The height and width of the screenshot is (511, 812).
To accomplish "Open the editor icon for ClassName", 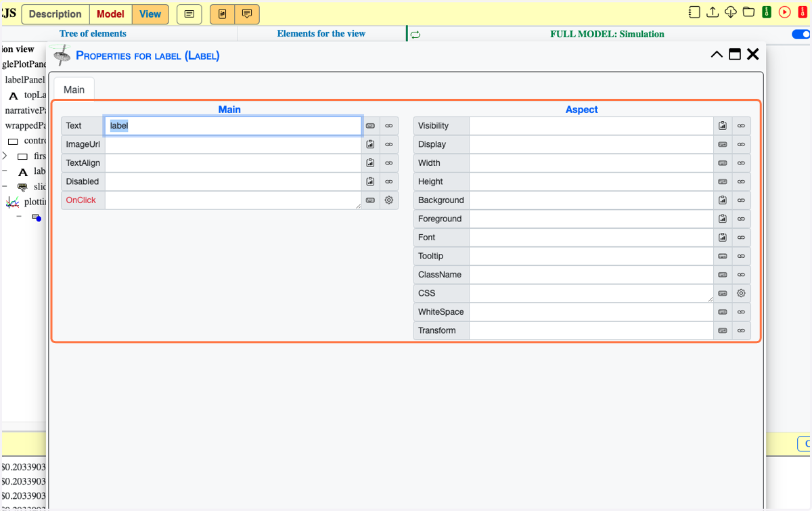I will point(723,275).
